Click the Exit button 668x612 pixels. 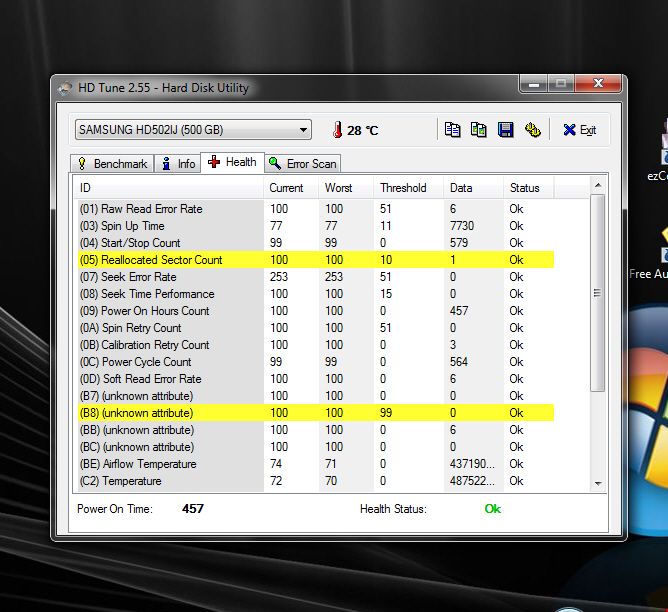tap(580, 130)
